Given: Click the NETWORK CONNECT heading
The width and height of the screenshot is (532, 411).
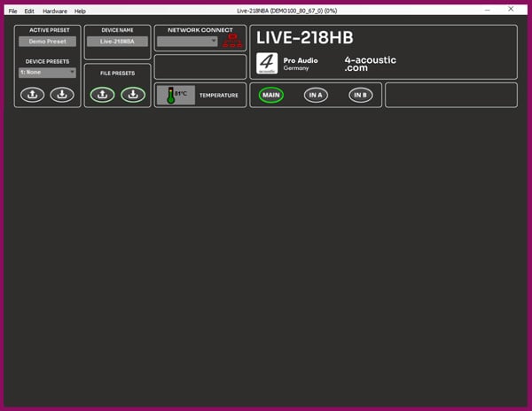Looking at the screenshot, I should tap(200, 30).
